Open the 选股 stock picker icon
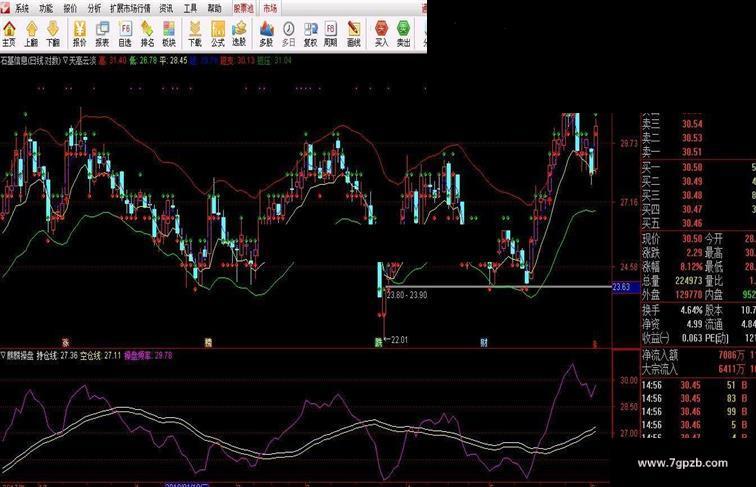The image size is (756, 487). point(239,34)
